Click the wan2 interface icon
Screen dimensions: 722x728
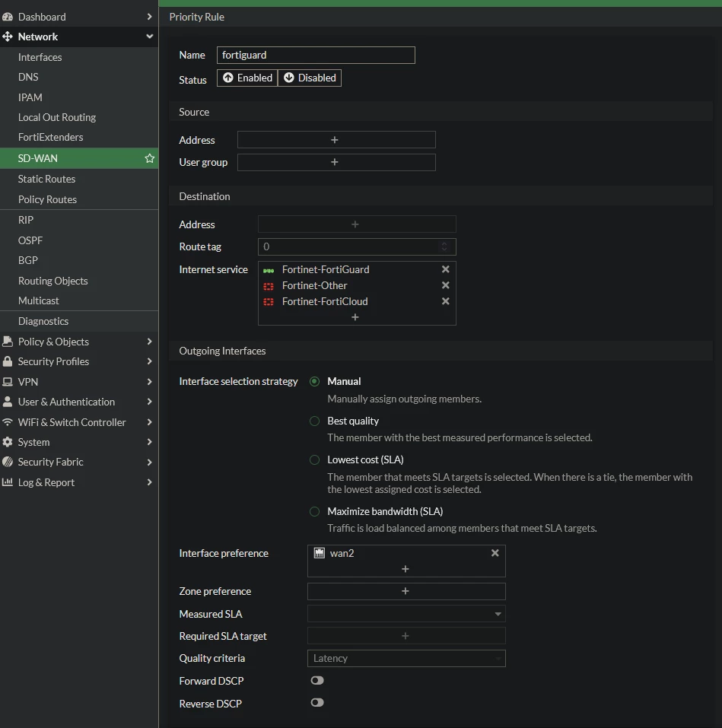pyautogui.click(x=320, y=553)
